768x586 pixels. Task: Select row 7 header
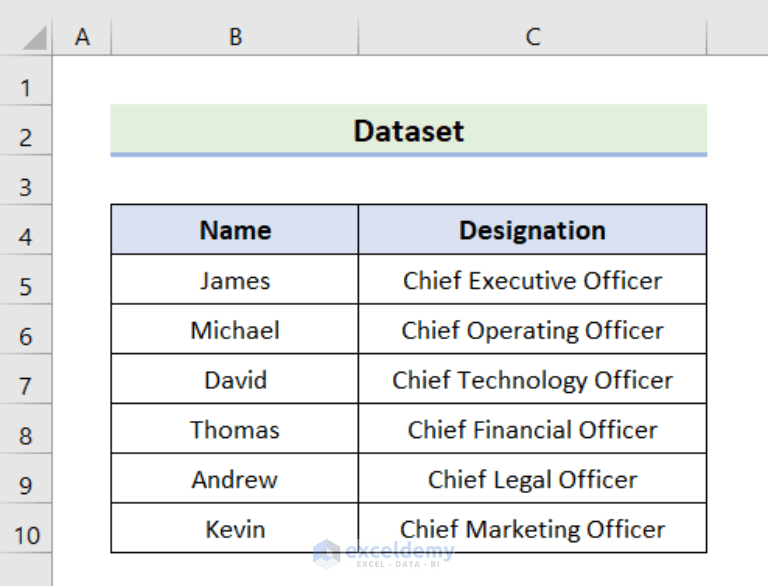(x=25, y=379)
